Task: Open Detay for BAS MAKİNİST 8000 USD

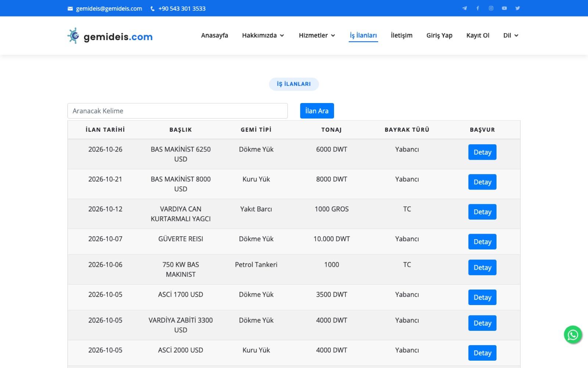Action: click(x=482, y=182)
